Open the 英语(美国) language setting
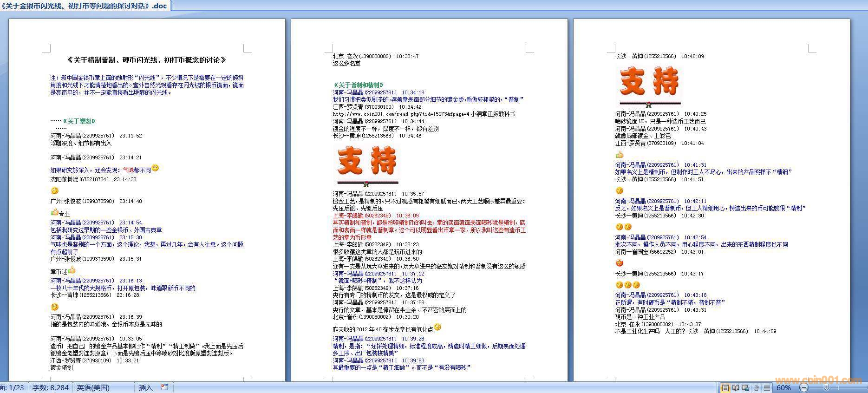Viewport: 868px width, 393px height. [93, 388]
